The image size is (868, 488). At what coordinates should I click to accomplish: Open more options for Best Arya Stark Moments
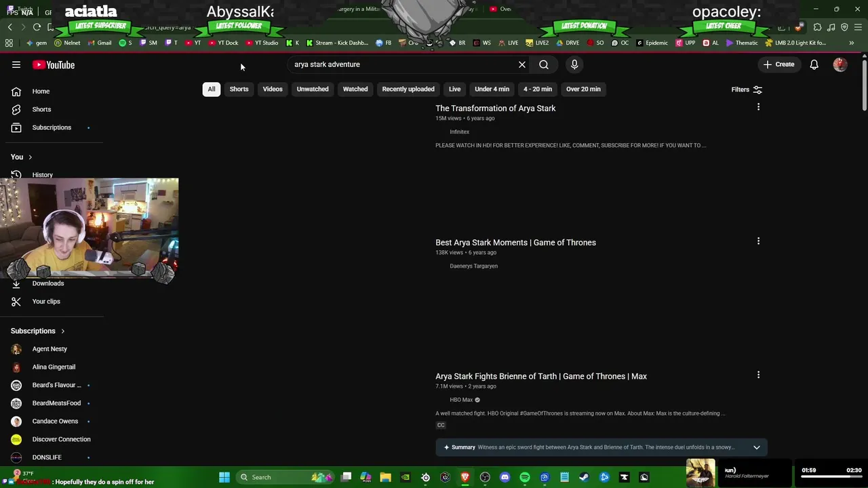coord(758,241)
